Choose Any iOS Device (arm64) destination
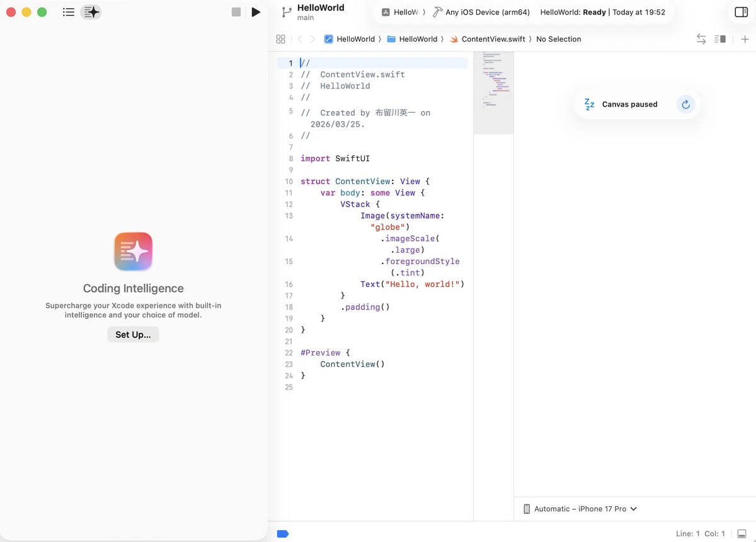 tap(481, 12)
